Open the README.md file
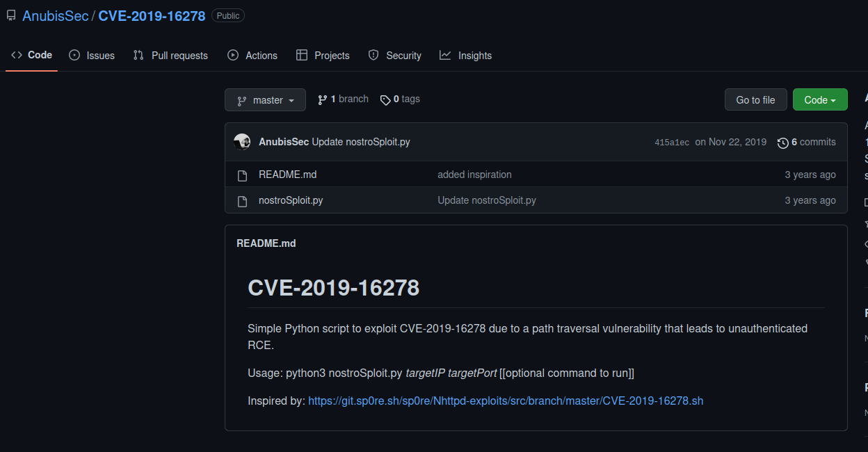The image size is (868, 452). pos(287,175)
